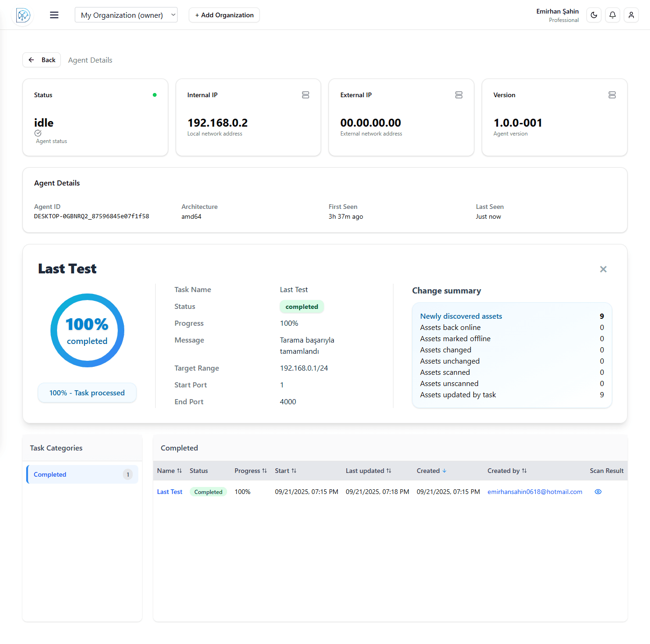Click the Internal IP server icon

pos(306,95)
